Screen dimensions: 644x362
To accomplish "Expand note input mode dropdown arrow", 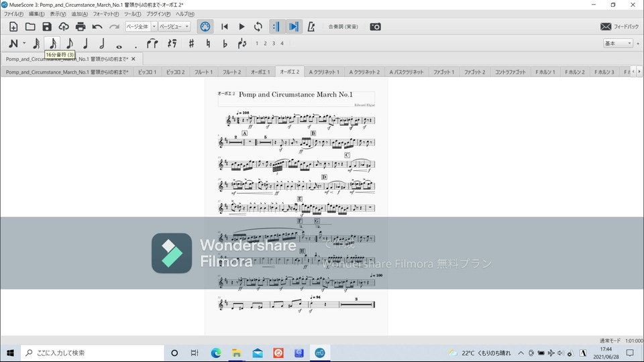I will (x=24, y=43).
